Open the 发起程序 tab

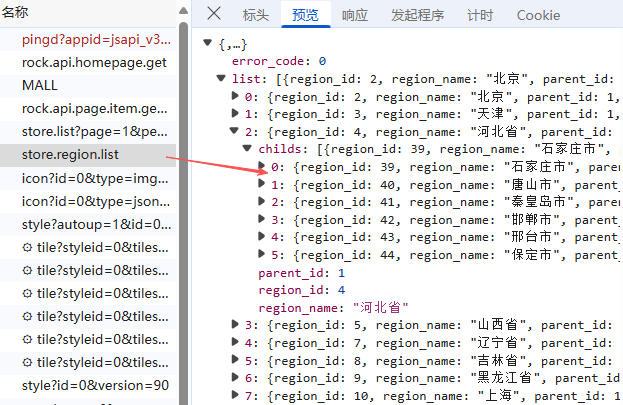pos(418,15)
